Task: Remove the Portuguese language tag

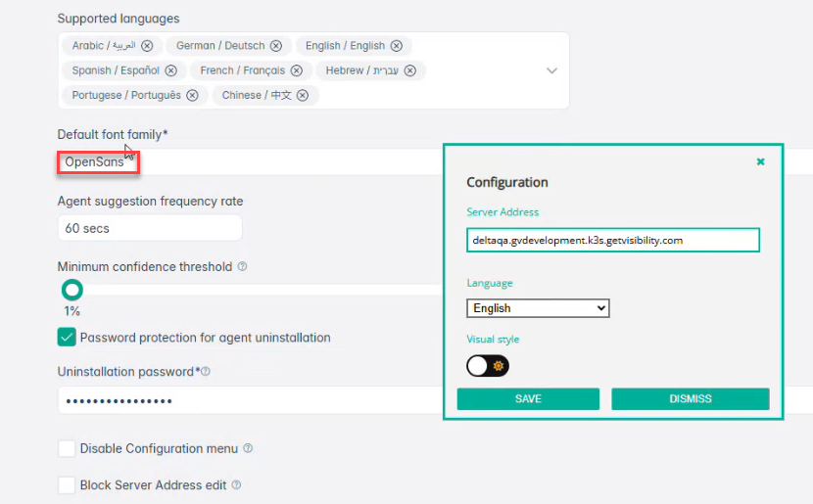Action: 192,96
